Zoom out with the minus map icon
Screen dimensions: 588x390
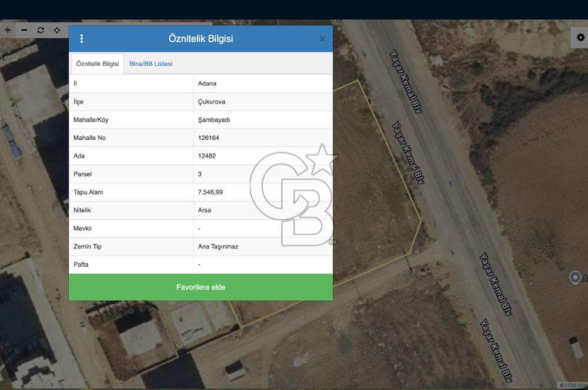point(24,30)
